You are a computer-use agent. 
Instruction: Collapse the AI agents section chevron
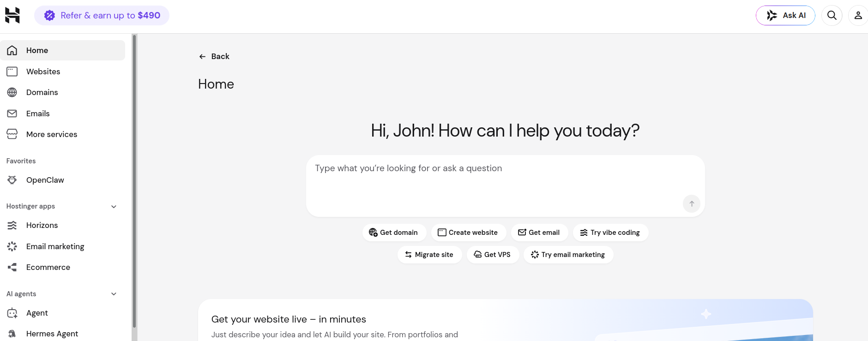(x=114, y=294)
